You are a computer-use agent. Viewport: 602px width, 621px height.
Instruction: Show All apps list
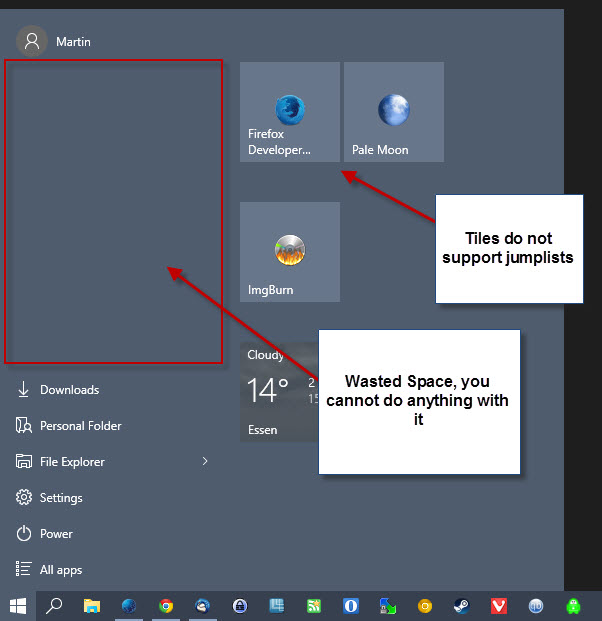coord(49,570)
